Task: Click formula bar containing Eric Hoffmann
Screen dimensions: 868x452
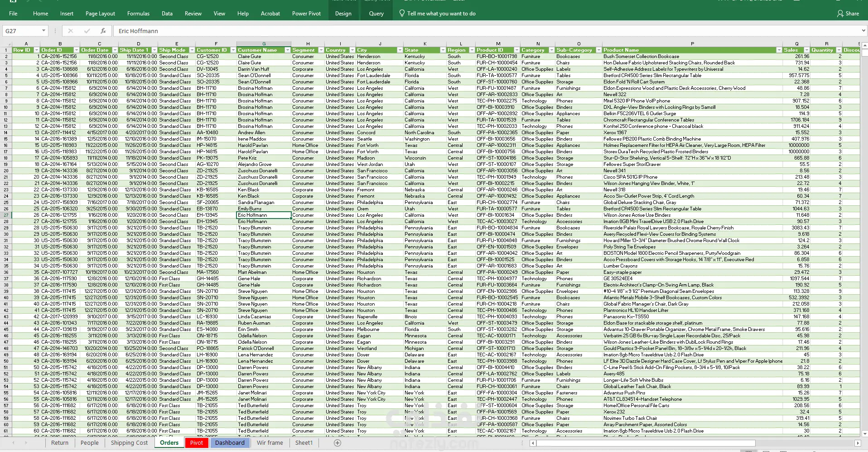Action: (487, 31)
